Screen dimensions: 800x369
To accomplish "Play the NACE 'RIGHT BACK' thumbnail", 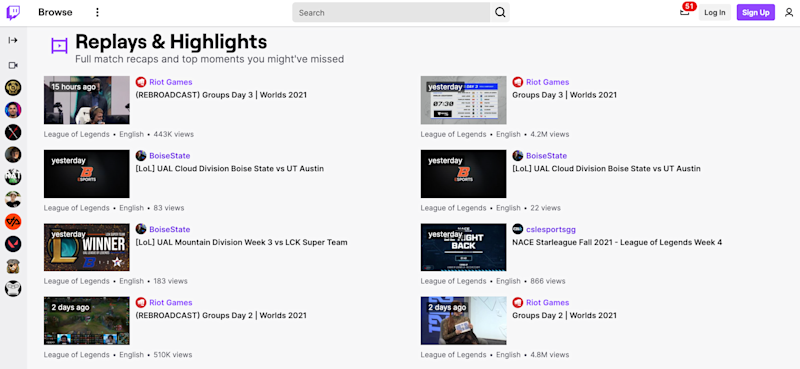I will [x=463, y=247].
